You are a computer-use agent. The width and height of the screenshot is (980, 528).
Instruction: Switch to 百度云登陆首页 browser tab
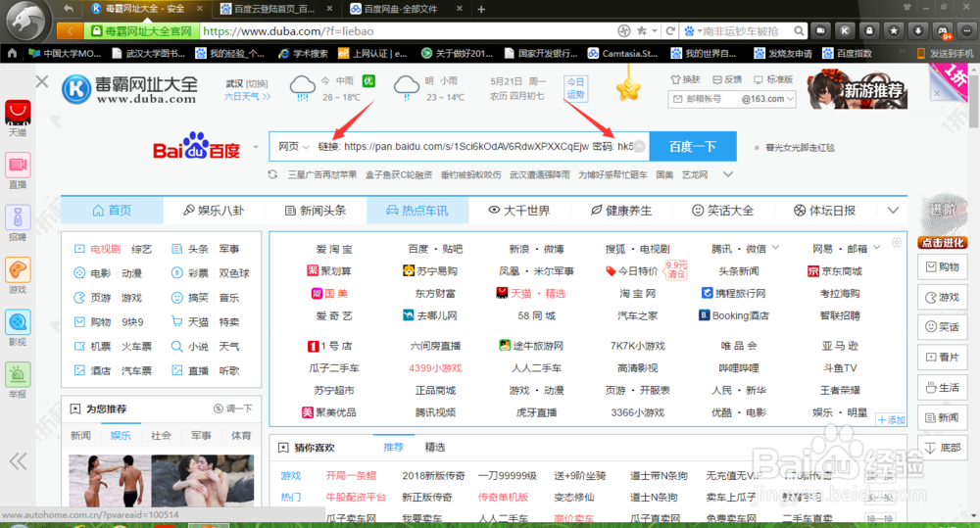coord(273,10)
